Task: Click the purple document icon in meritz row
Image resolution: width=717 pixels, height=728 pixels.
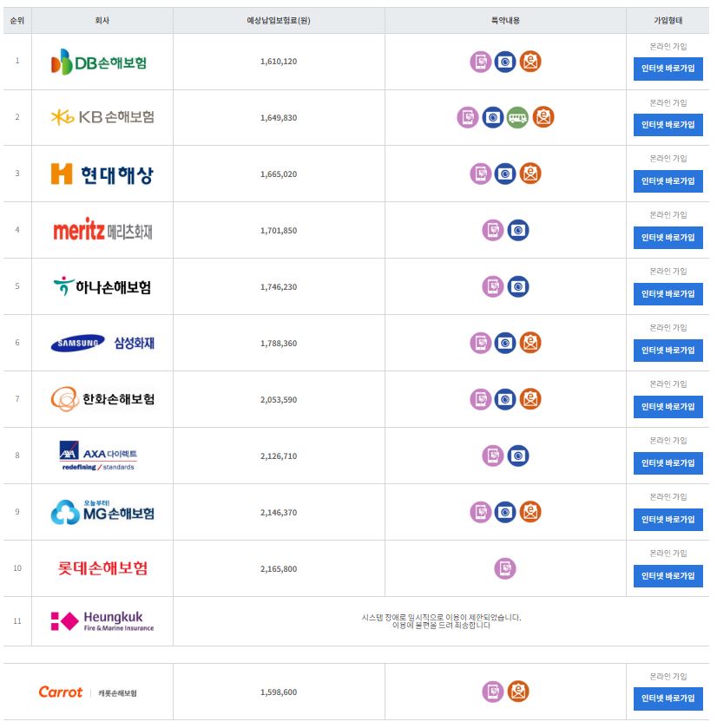Action: [493, 230]
